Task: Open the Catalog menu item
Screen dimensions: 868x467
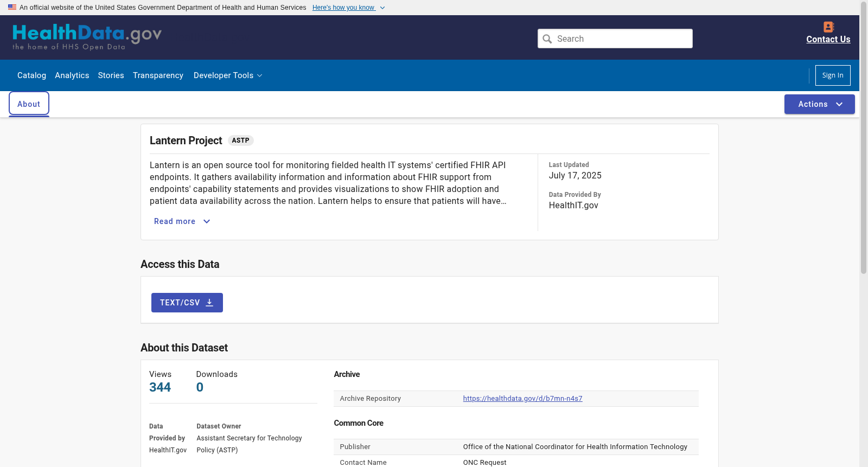Action: [x=31, y=75]
